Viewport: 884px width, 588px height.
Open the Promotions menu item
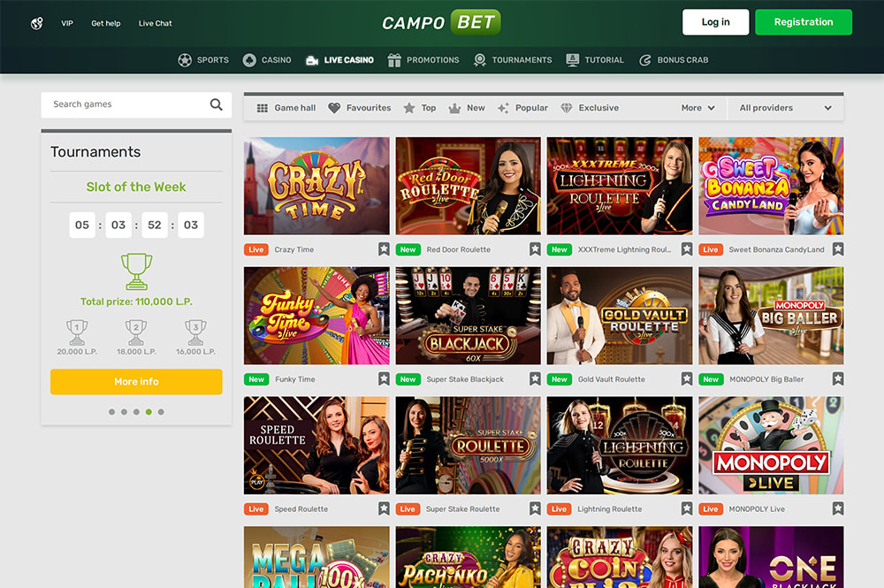[423, 60]
